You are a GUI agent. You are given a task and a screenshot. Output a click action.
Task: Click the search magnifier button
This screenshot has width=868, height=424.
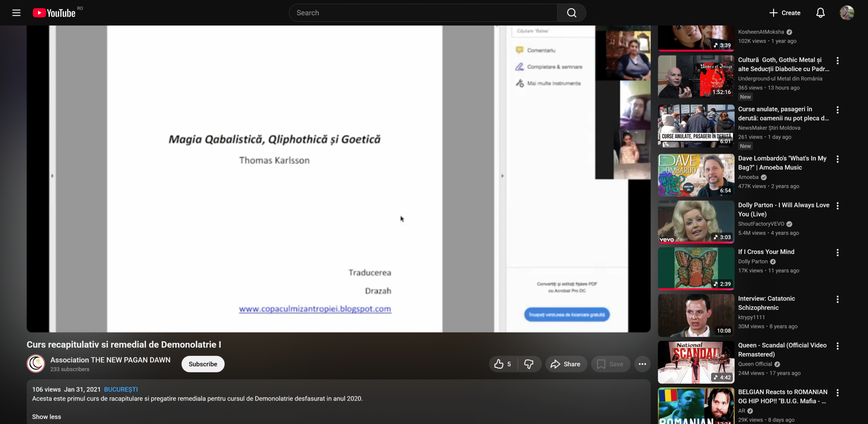point(572,13)
